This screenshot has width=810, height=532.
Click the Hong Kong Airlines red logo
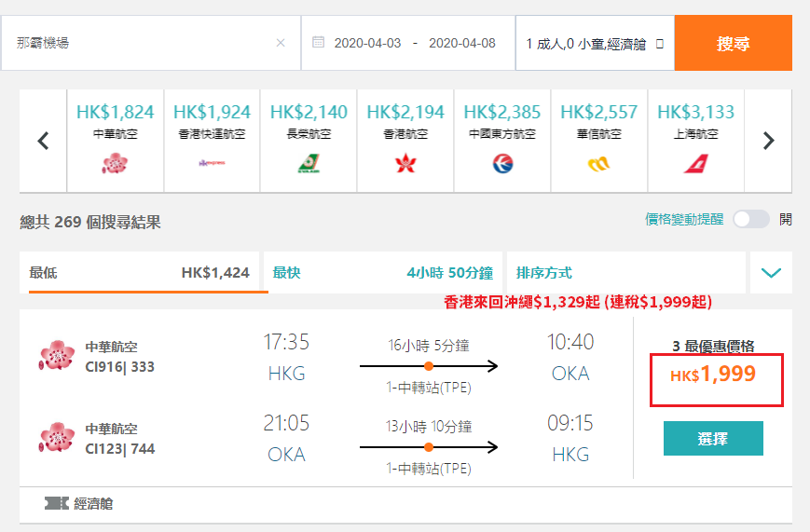coord(405,163)
